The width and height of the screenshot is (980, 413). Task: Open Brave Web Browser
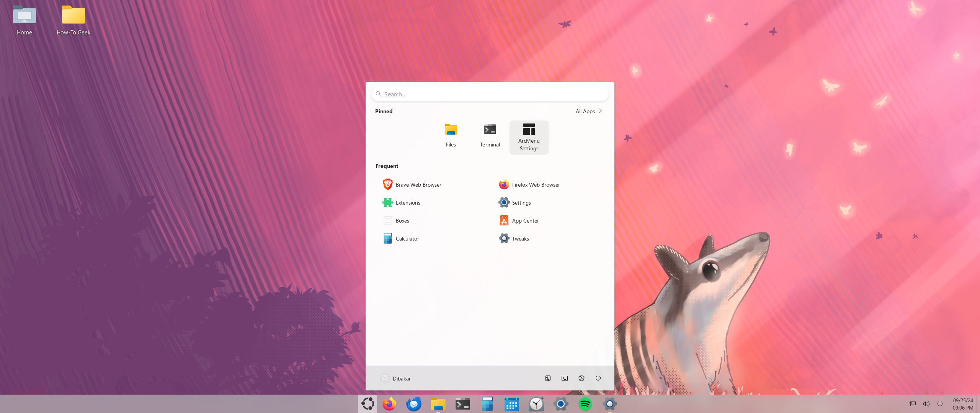click(x=411, y=185)
